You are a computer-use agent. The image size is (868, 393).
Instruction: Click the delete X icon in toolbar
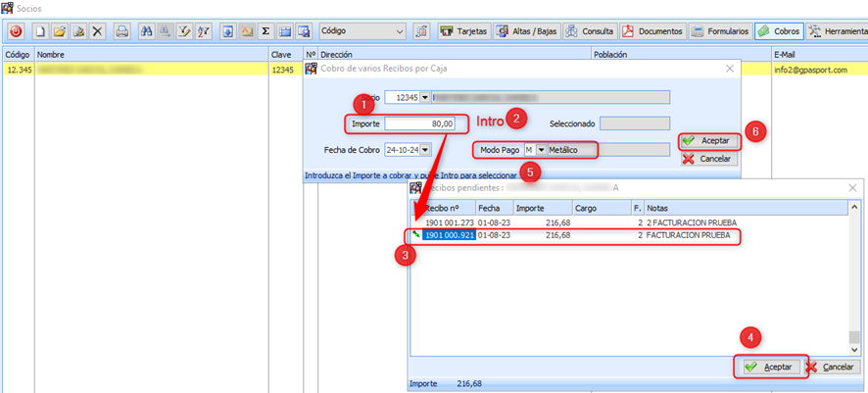[x=98, y=31]
